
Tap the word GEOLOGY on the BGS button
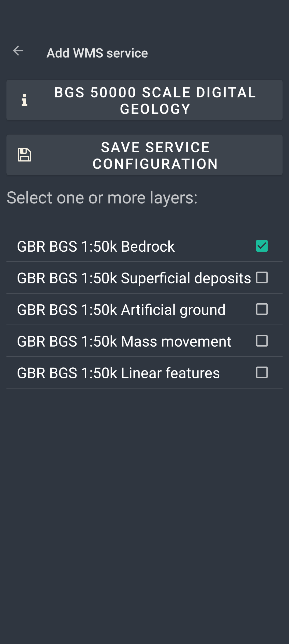[x=155, y=109]
